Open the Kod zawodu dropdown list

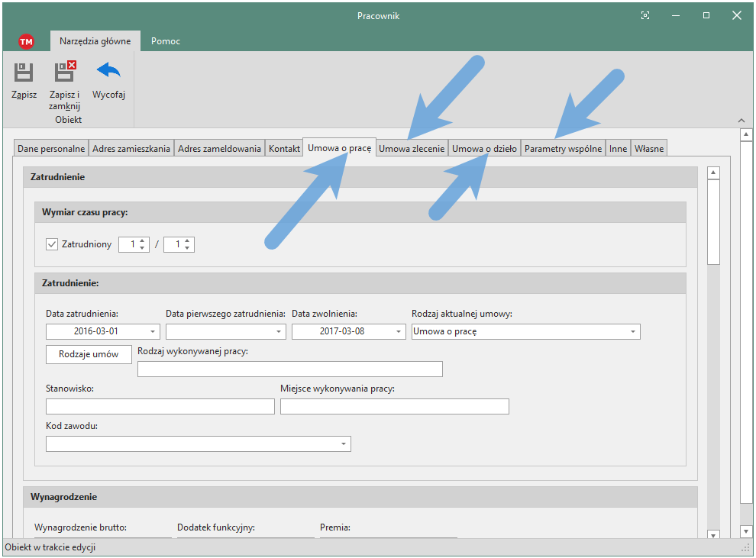tap(344, 444)
